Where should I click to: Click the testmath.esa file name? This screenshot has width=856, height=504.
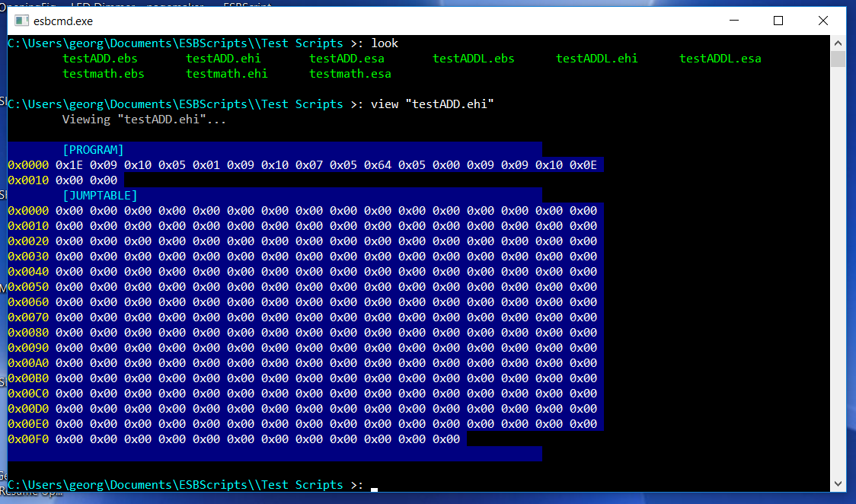[x=350, y=74]
